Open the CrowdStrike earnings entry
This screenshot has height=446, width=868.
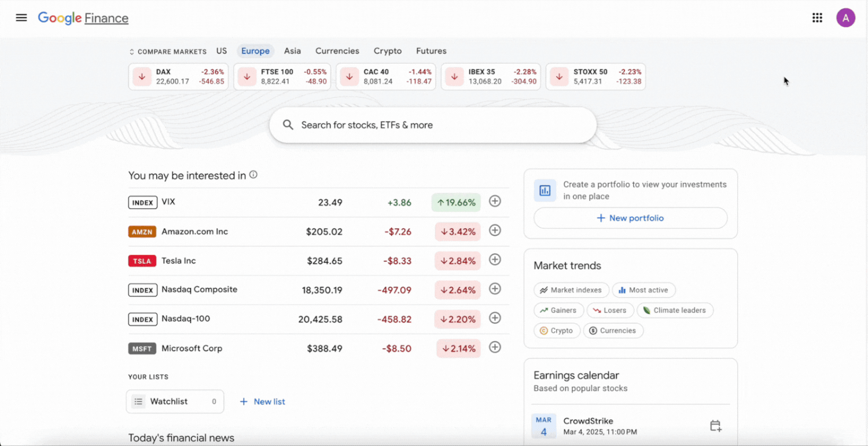coord(631,426)
